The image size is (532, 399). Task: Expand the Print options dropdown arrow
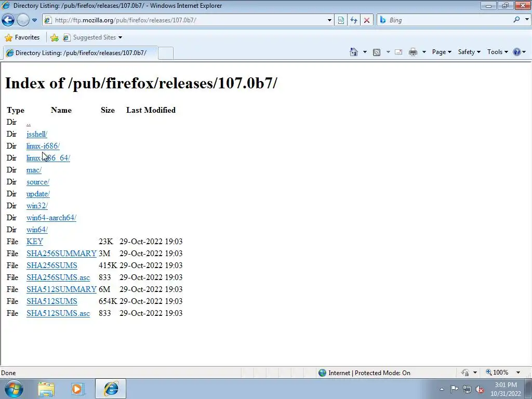424,52
